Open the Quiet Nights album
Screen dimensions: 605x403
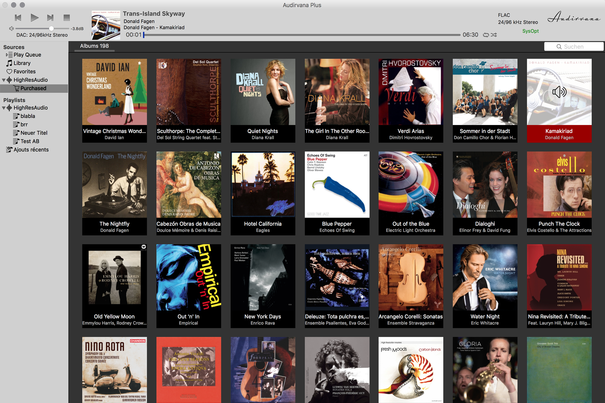263,100
